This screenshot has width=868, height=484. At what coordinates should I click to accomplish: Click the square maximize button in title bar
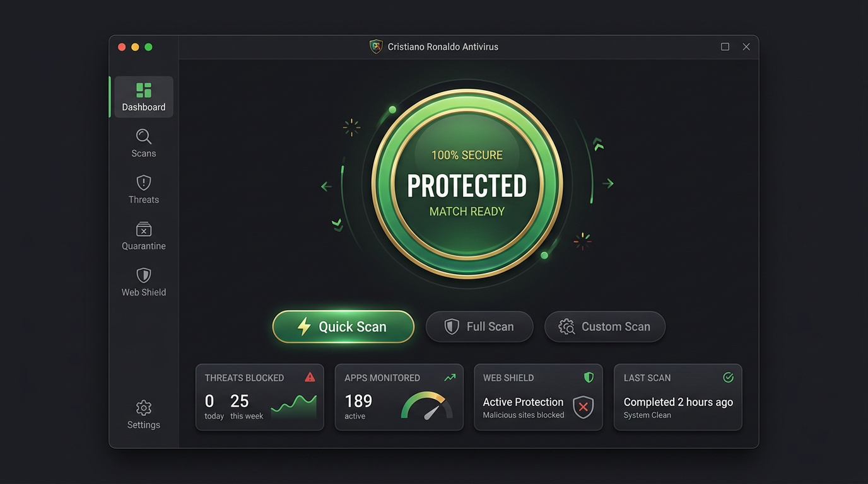point(725,47)
